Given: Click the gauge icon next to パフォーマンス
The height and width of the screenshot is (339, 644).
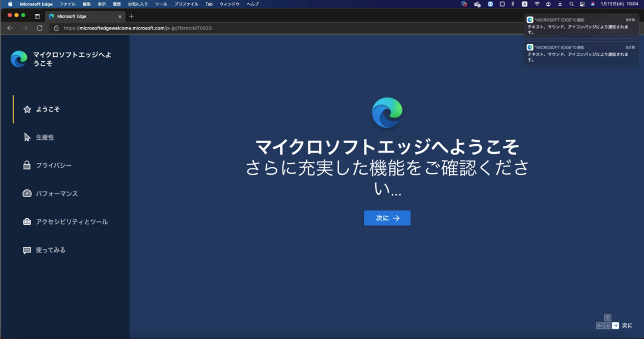Looking at the screenshot, I should click(27, 194).
